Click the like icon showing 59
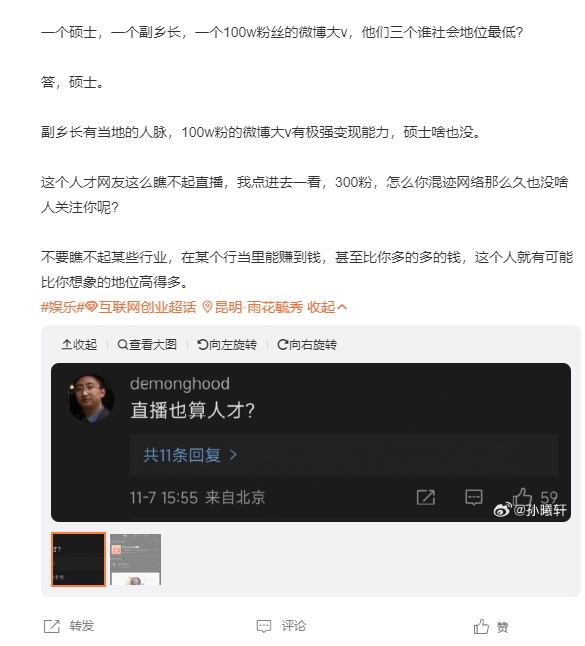 522,496
